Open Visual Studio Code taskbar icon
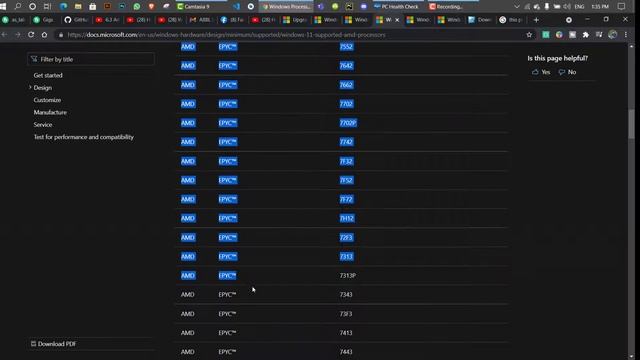Viewport: 640px width, 360px height. click(x=236, y=7)
